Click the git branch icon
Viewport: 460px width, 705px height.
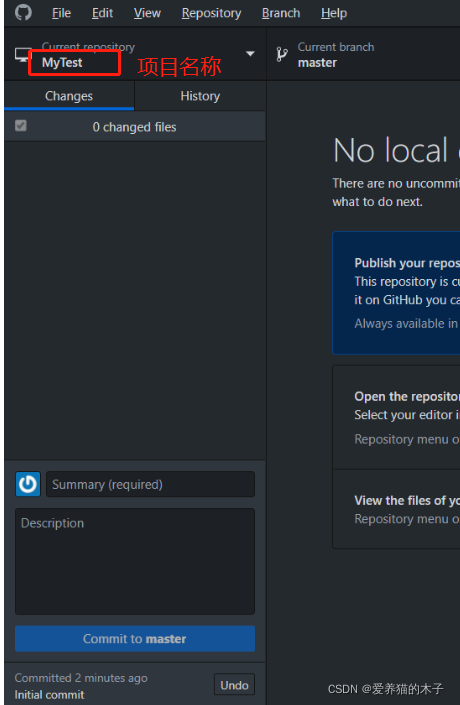pos(282,54)
